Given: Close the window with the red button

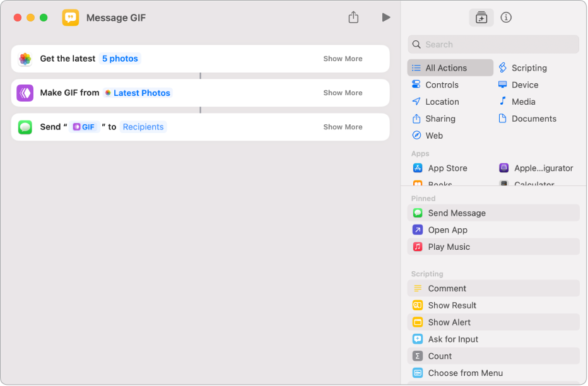Looking at the screenshot, I should click(x=18, y=18).
